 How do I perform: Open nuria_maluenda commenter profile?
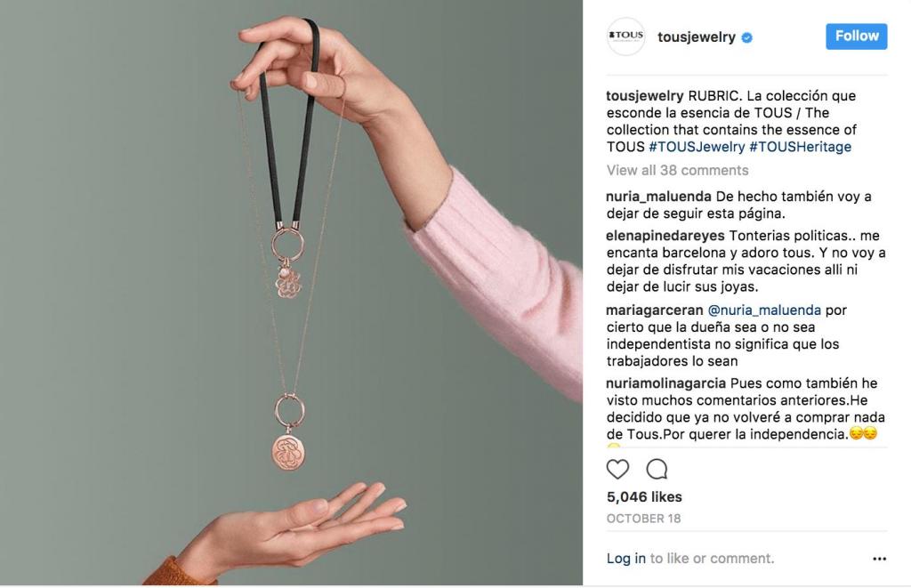(x=658, y=197)
